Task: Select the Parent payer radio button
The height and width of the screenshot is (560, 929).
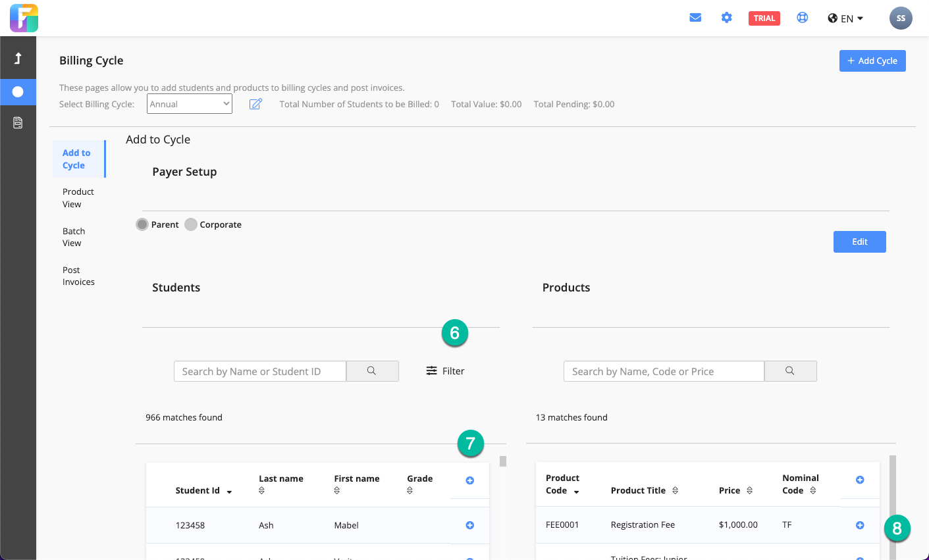Action: coord(142,224)
